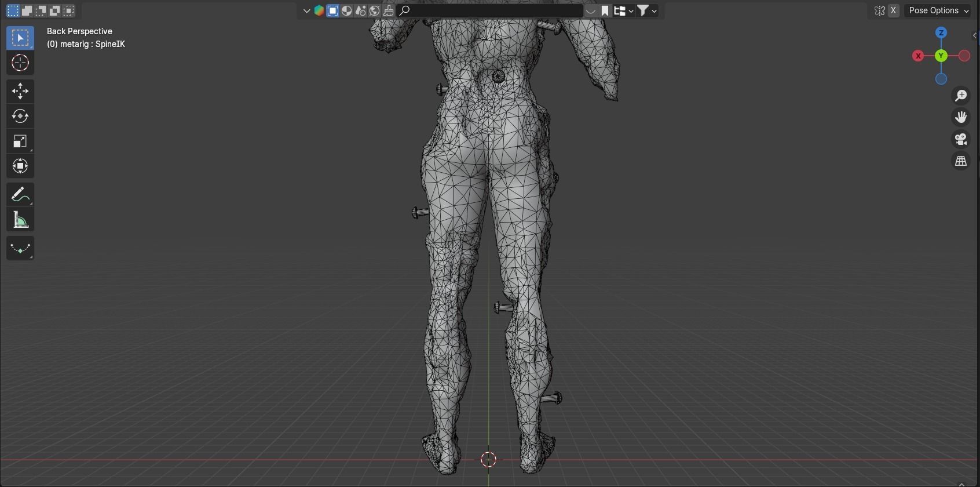This screenshot has height=487, width=980.
Task: Click the hand pan-view button
Action: tap(961, 117)
